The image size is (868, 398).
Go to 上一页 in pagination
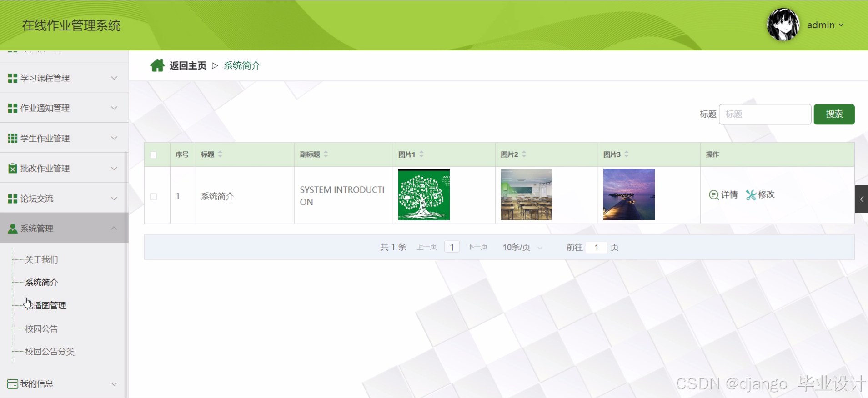[x=426, y=247]
